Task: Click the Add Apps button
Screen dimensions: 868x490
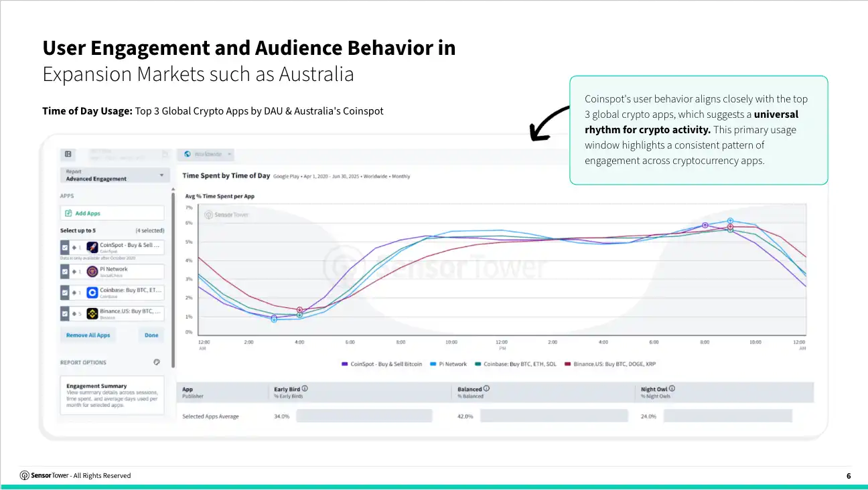Action: coord(112,214)
